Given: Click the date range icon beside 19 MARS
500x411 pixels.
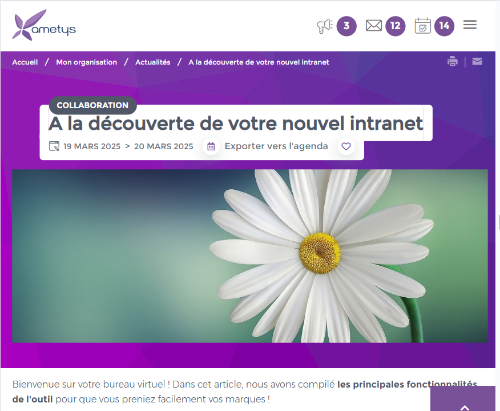Looking at the screenshot, I should (54, 146).
